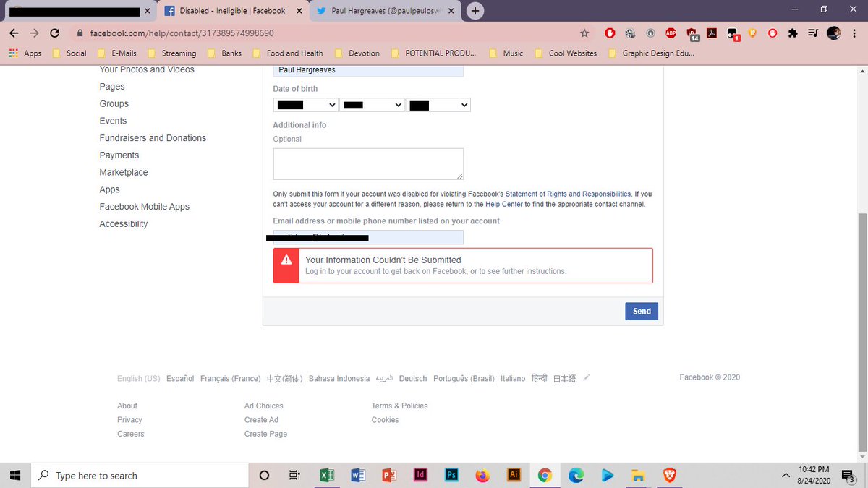Open the Help Center link
Viewport: 868px width, 488px height.
tap(503, 205)
